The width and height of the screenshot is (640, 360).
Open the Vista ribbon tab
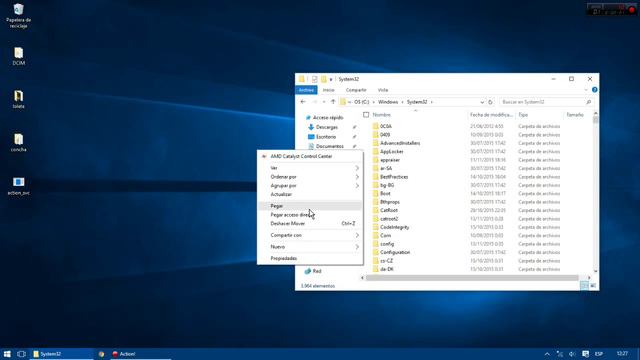383,90
